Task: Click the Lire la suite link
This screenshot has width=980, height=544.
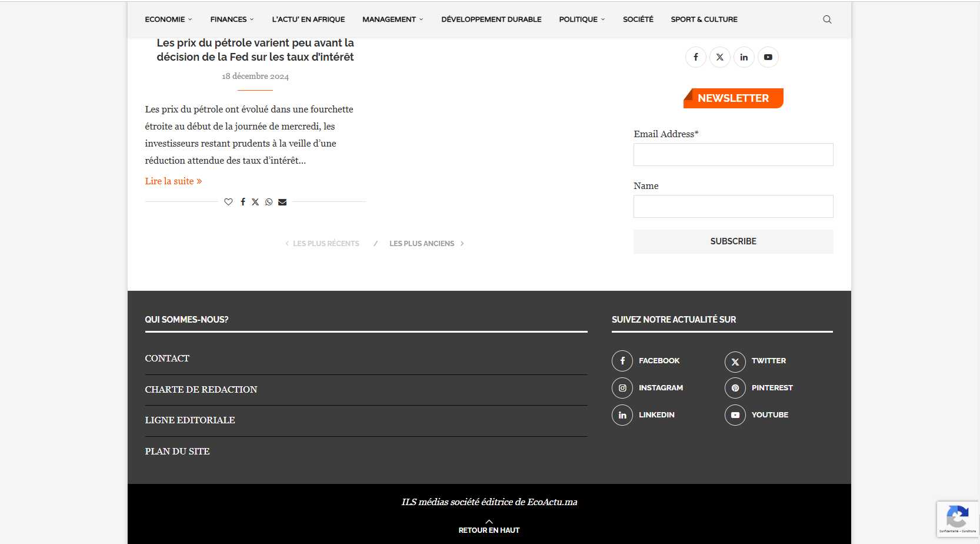Action: 174,181
